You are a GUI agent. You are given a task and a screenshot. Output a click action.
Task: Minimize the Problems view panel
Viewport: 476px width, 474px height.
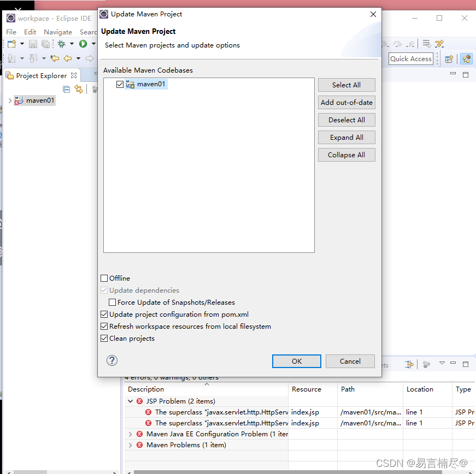(x=453, y=363)
